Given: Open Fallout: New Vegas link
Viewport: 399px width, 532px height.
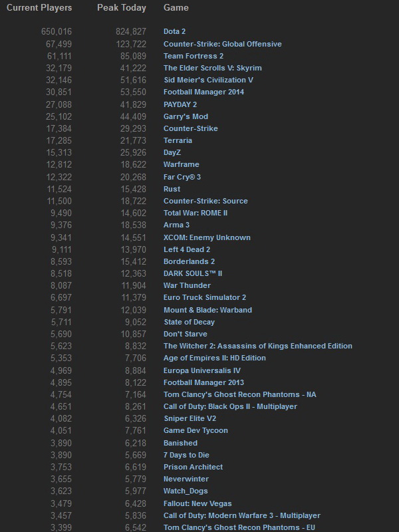Looking at the screenshot, I should click(x=198, y=503).
